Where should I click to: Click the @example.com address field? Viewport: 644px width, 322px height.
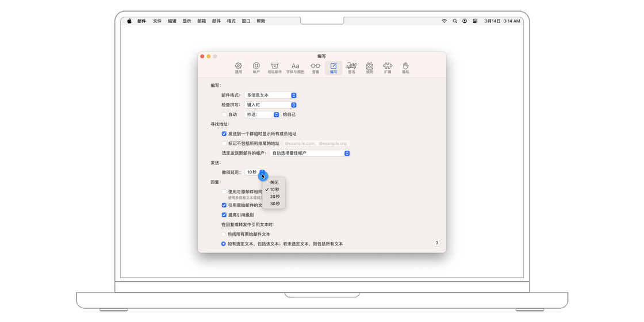pos(316,144)
